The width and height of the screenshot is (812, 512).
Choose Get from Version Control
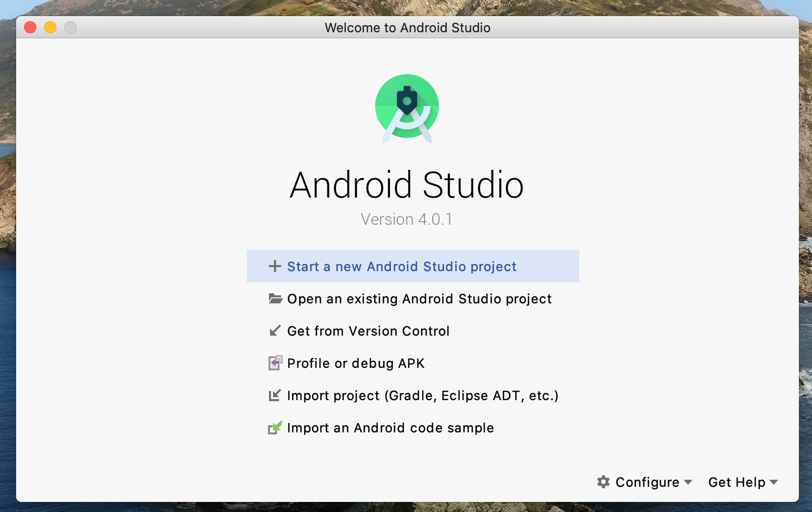413,331
